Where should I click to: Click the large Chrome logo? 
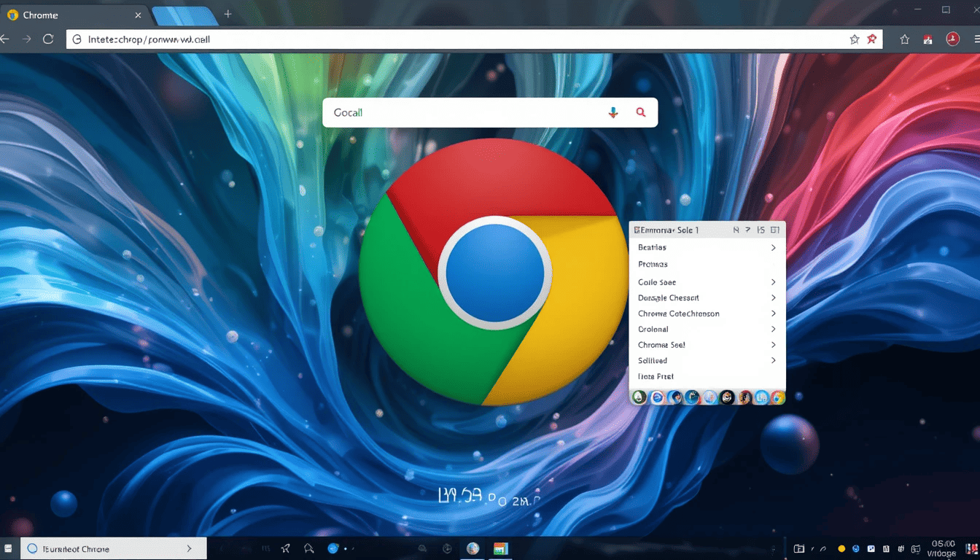pyautogui.click(x=493, y=272)
